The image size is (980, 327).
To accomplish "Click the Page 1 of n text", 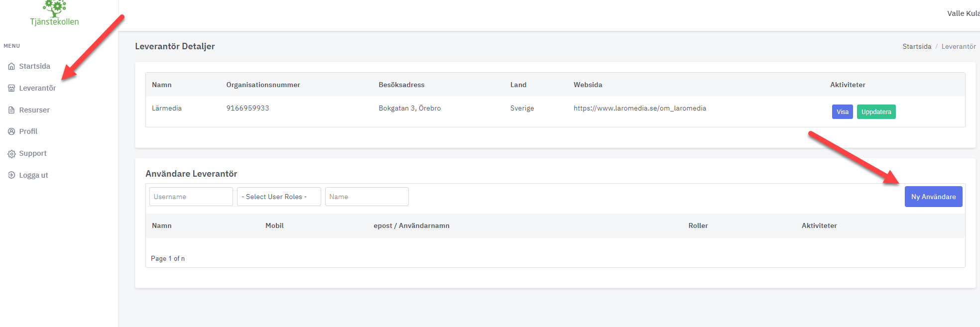I will 168,258.
